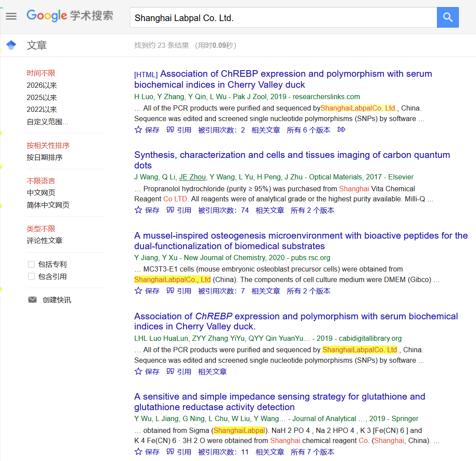
Task: Cite the cabidigitallibrary ChREBP article
Action: (x=179, y=372)
